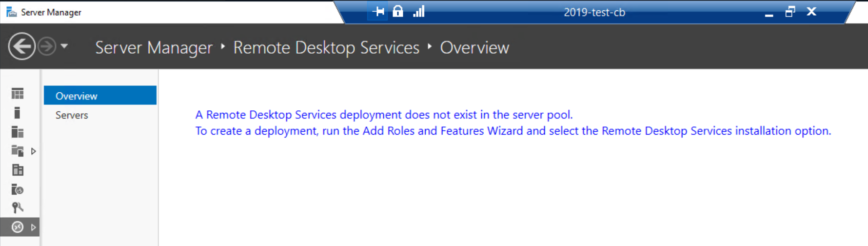Select the Local Server sidebar icon
868x246 pixels.
pos(18,113)
